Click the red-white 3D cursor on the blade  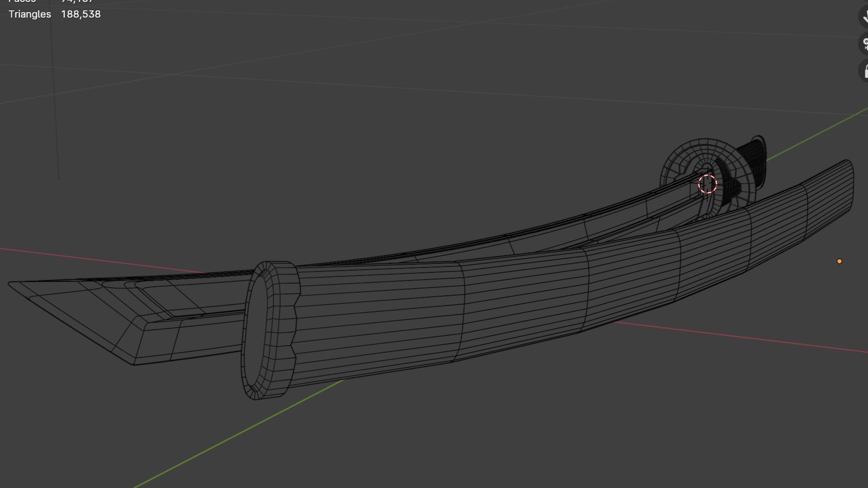708,184
